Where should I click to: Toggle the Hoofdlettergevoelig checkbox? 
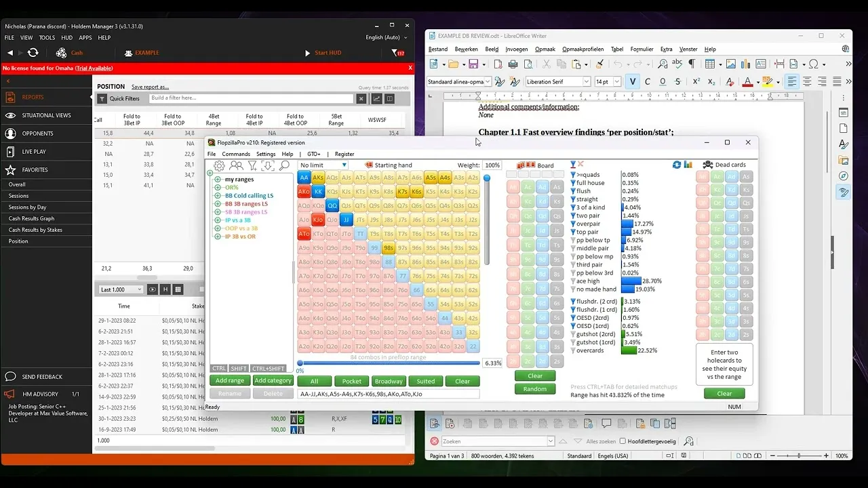click(x=623, y=441)
